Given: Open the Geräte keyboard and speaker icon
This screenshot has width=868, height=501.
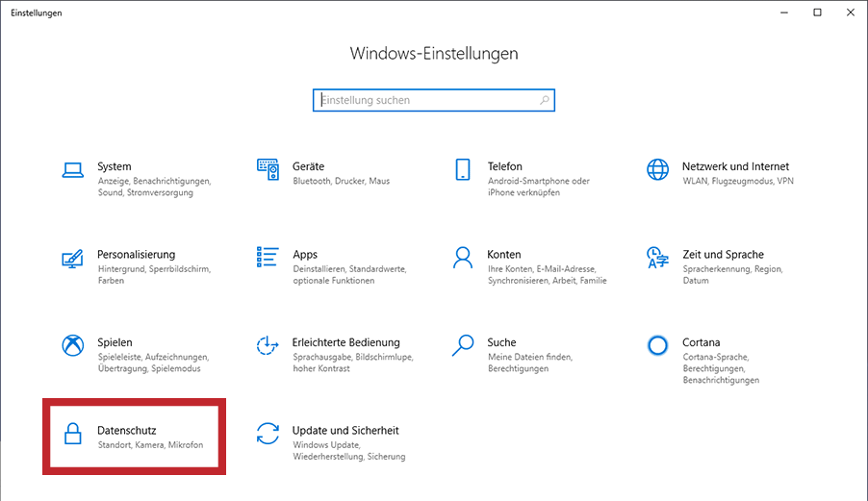Looking at the screenshot, I should click(268, 169).
